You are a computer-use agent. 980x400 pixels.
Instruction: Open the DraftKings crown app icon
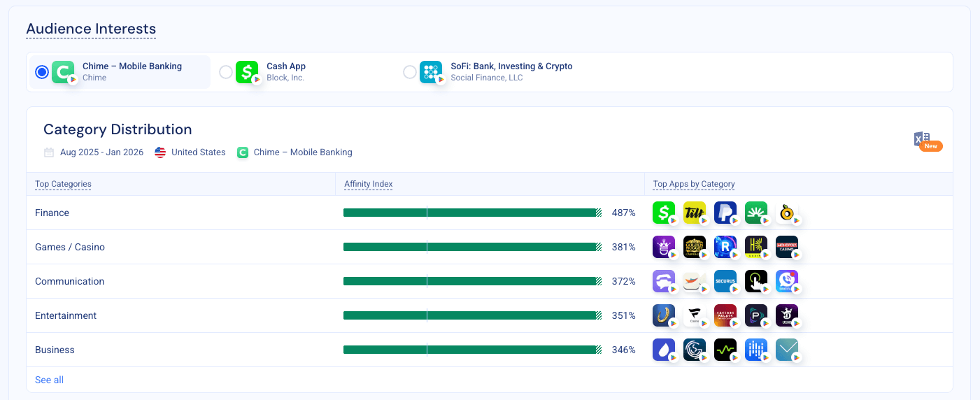click(x=787, y=315)
